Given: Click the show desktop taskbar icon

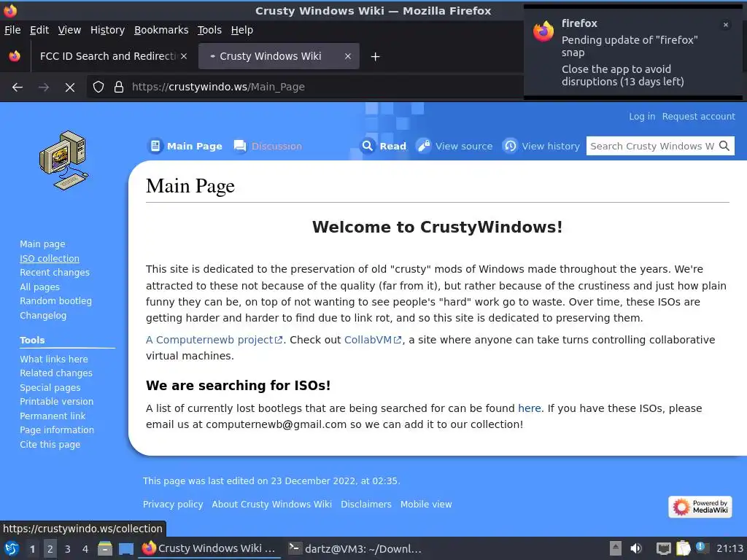Looking at the screenshot, I should (x=126, y=548).
